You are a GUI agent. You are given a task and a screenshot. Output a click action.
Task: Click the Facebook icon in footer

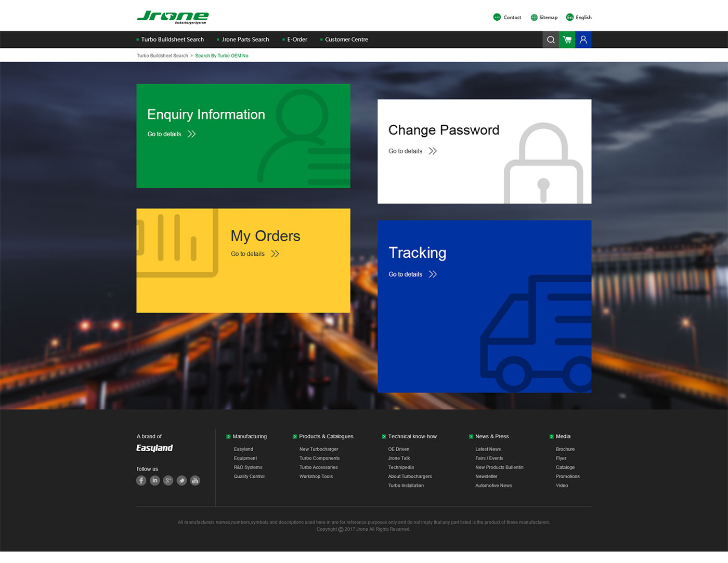[x=141, y=480]
